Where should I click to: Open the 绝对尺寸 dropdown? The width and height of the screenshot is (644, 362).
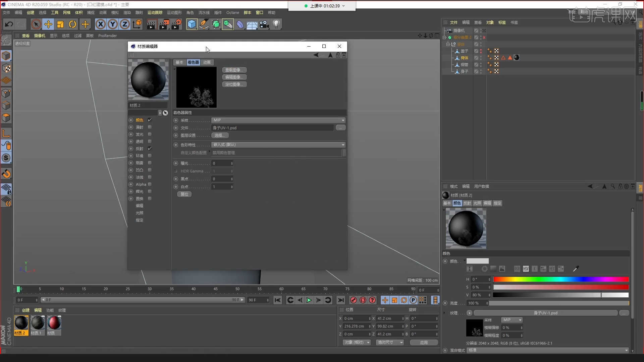click(390, 343)
